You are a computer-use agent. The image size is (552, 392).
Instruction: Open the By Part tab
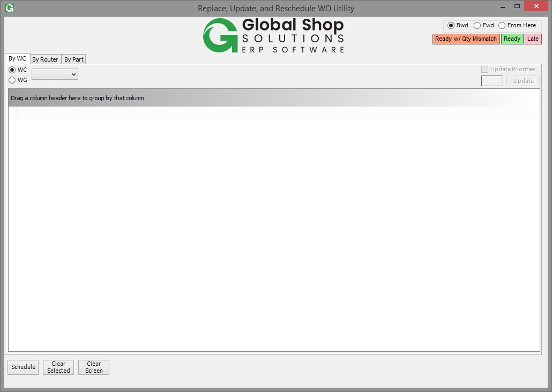point(74,59)
